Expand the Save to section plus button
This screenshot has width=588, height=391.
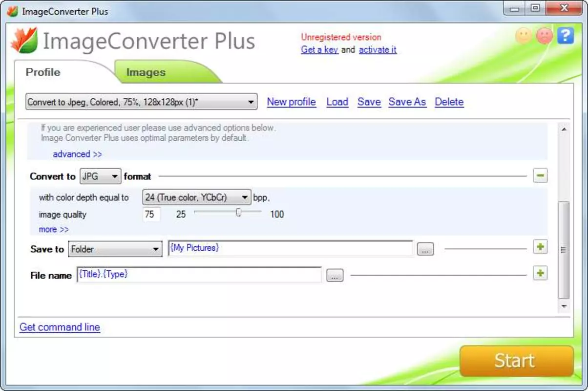(x=540, y=247)
